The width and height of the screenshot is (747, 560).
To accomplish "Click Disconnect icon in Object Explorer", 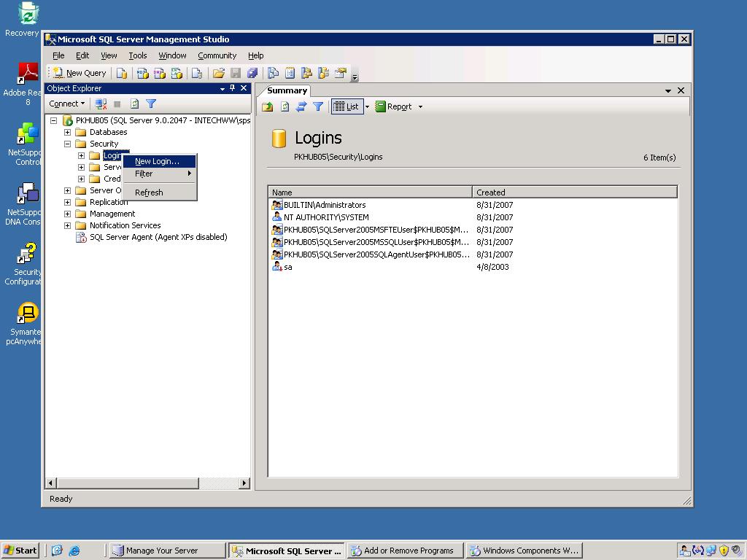I will [x=101, y=104].
